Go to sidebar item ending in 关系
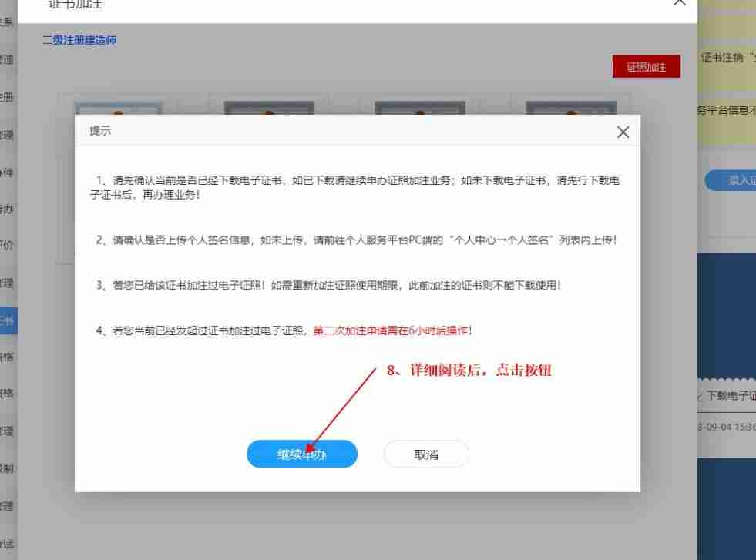This screenshot has width=756, height=560. (x=8, y=22)
